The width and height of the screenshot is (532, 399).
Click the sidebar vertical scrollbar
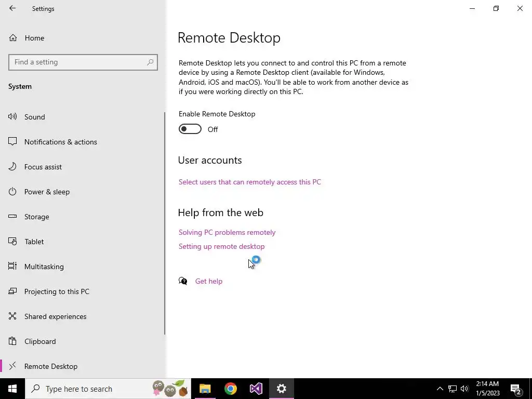point(165,223)
